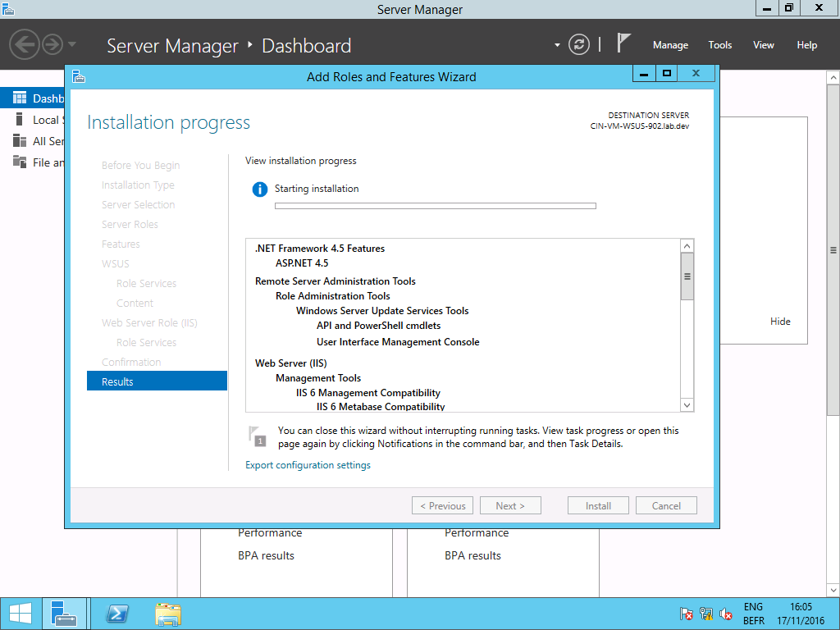Click 'ASP.NET 4.5' entry
This screenshot has height=630, width=840.
(x=302, y=263)
